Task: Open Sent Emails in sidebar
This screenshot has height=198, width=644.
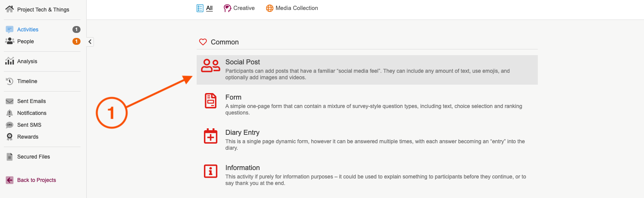Action: pos(31,101)
